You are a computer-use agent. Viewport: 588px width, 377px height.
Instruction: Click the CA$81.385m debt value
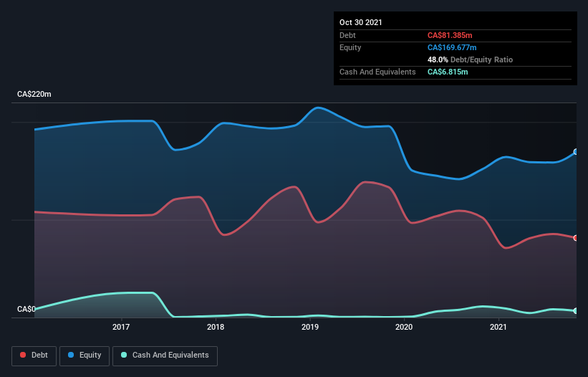tap(450, 35)
